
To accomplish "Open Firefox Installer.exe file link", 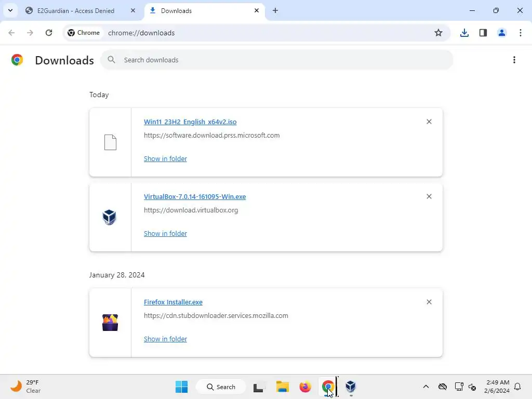I will 173,302.
